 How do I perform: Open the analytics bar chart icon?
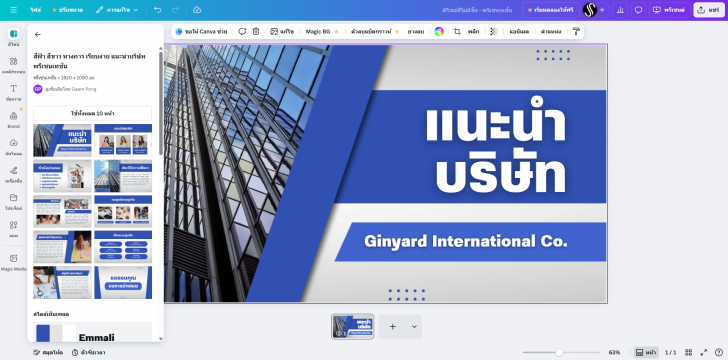[620, 10]
